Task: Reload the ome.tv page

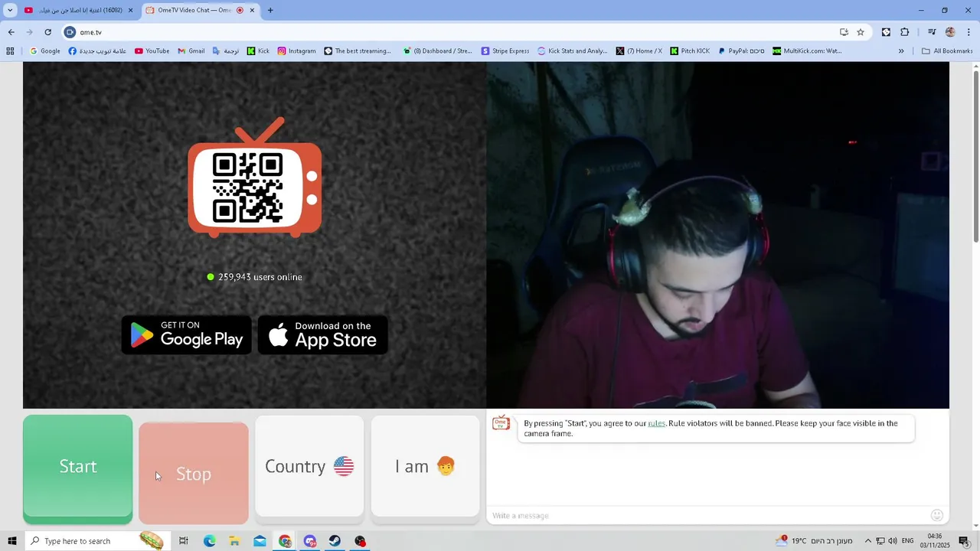Action: point(47,32)
